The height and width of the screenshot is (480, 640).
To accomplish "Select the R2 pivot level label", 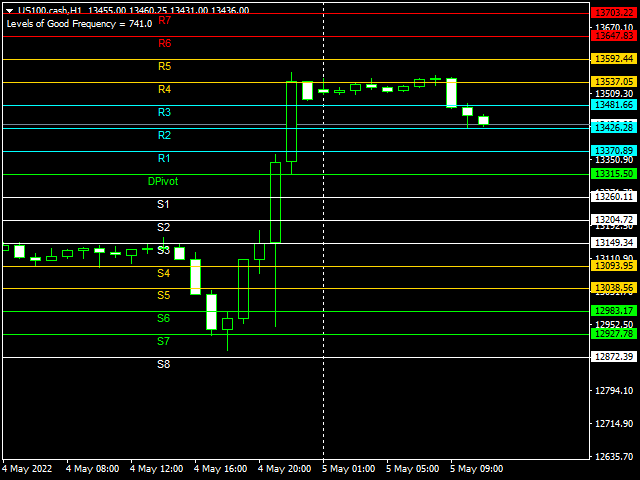I will [164, 135].
